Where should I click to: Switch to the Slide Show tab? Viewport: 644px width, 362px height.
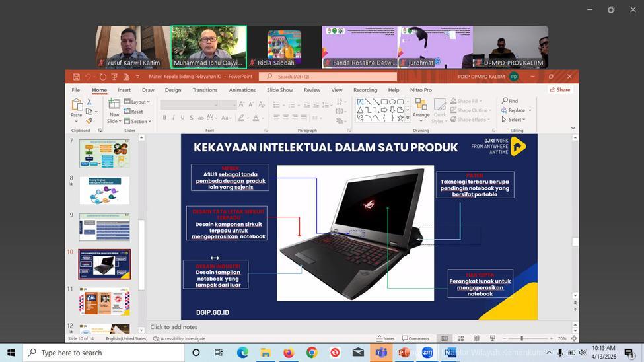[x=280, y=90]
